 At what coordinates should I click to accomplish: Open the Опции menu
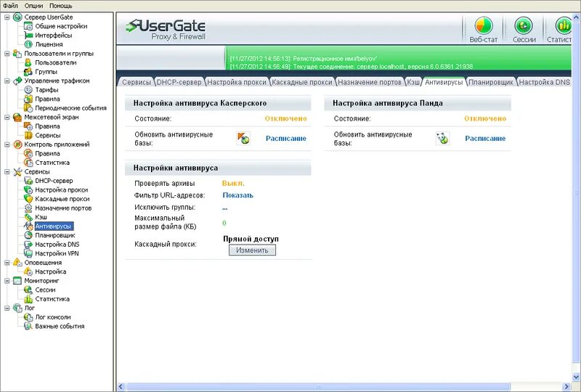[x=33, y=6]
